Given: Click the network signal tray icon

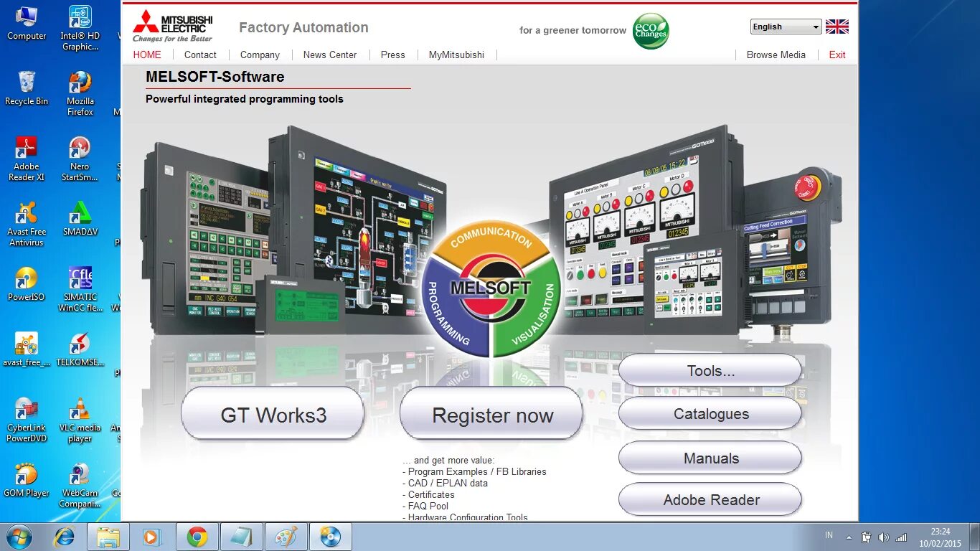Looking at the screenshot, I should point(901,537).
